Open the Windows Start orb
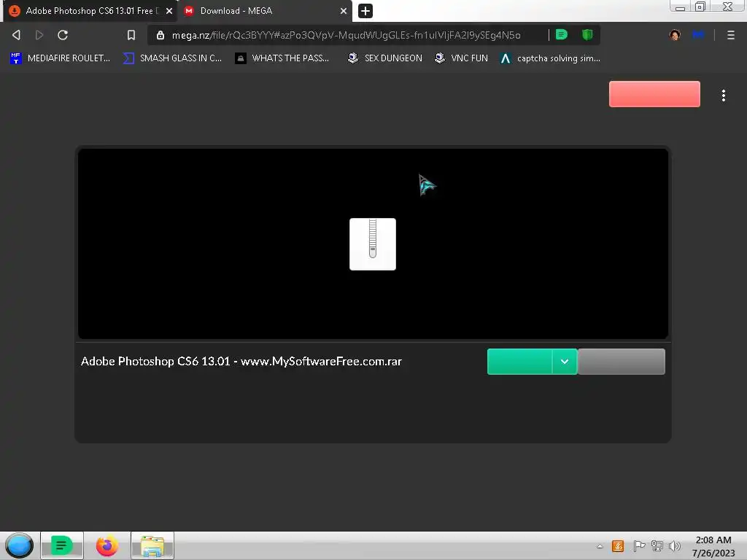 pos(19,545)
